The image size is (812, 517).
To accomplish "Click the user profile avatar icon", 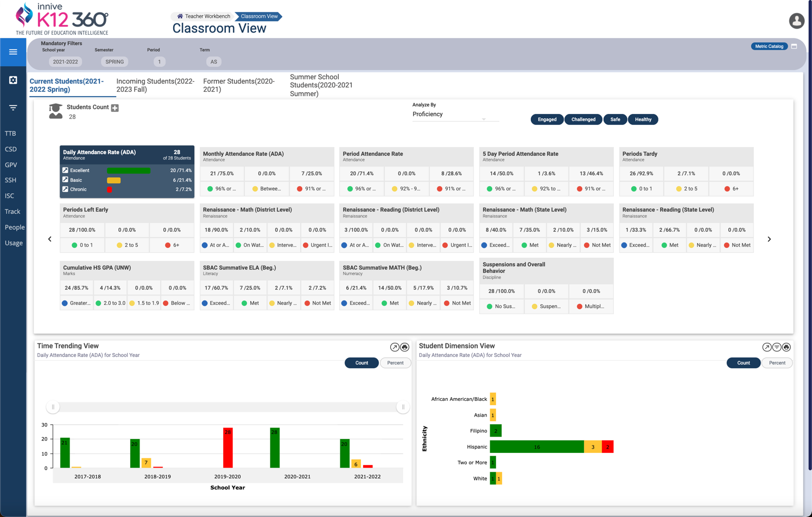I will [796, 21].
